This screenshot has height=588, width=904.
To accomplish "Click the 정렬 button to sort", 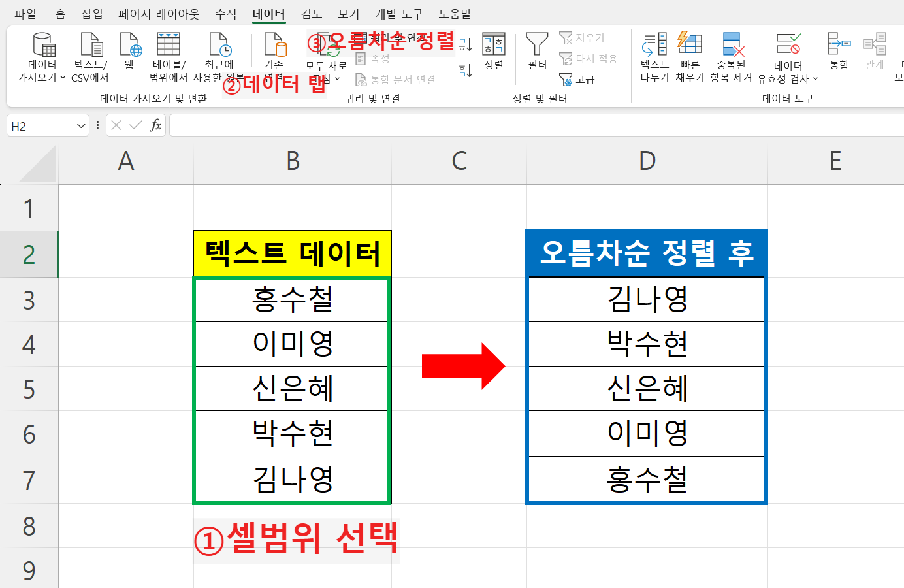I will (494, 54).
